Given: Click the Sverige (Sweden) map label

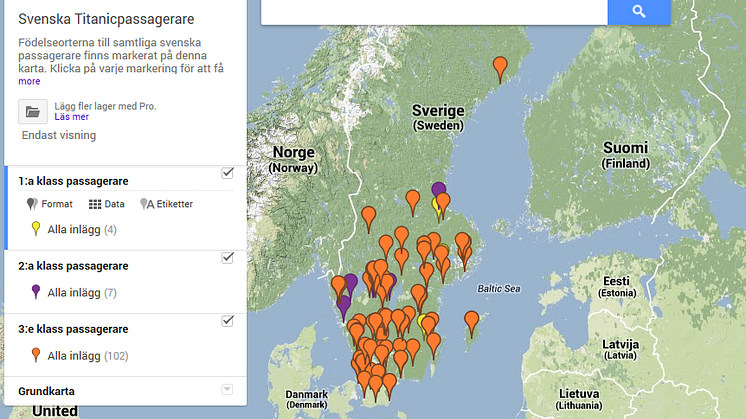Looking at the screenshot, I should coord(438,117).
